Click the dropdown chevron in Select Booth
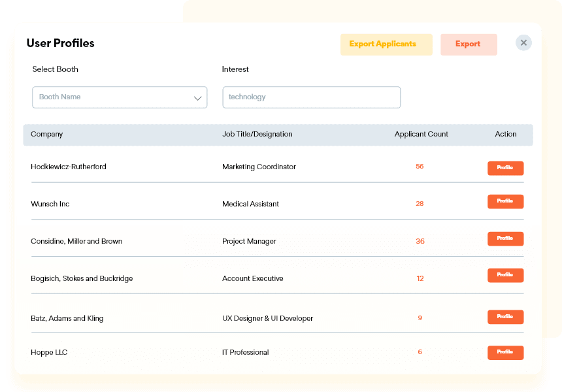This screenshot has width=562, height=392. click(197, 98)
